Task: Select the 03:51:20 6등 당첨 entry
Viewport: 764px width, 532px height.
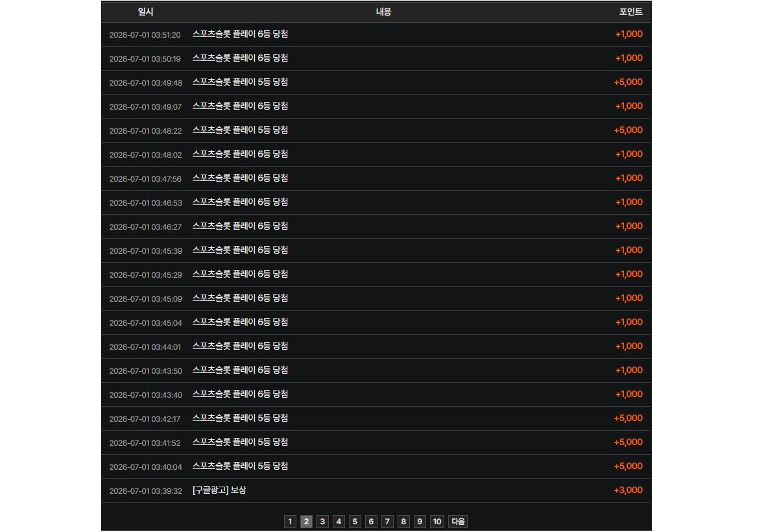Action: pyautogui.click(x=376, y=34)
